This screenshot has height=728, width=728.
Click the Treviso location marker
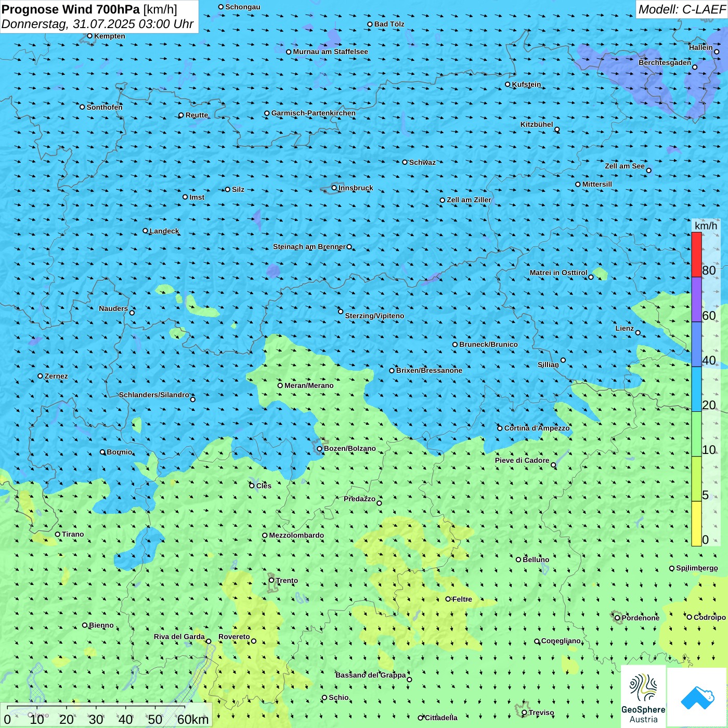click(524, 712)
